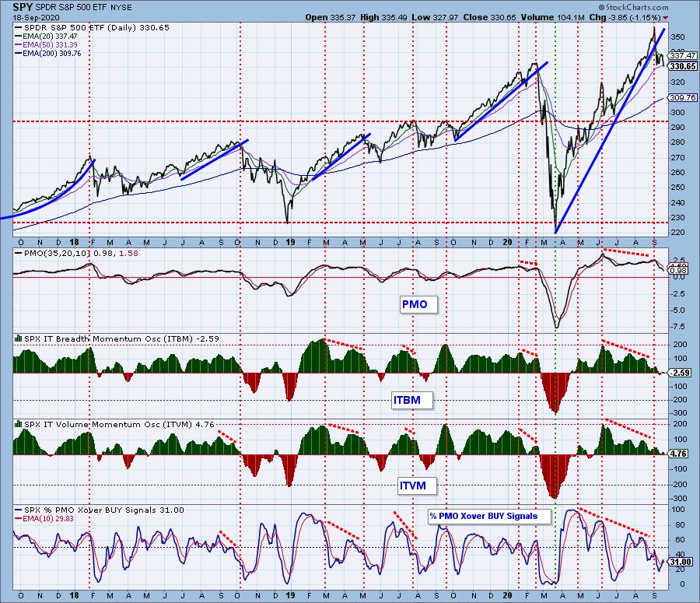Click the 337.47 price tag on right axis
Screen dimensions: 700x603
point(683,55)
